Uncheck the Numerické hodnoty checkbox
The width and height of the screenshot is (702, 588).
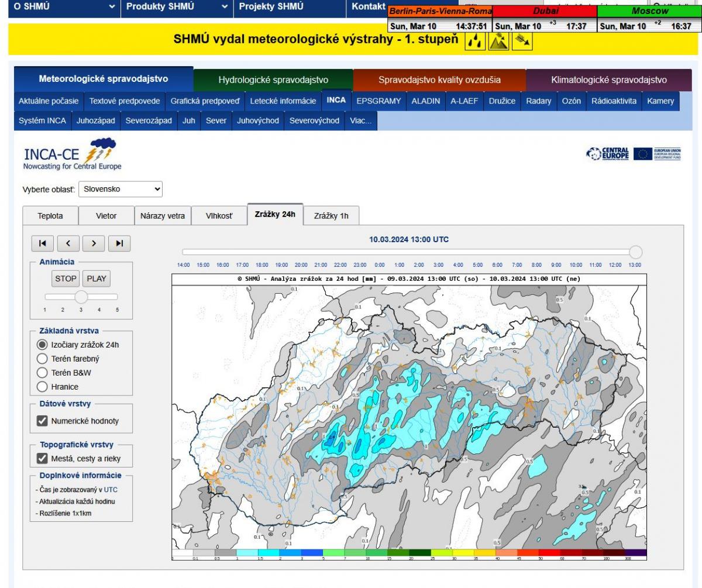42,421
